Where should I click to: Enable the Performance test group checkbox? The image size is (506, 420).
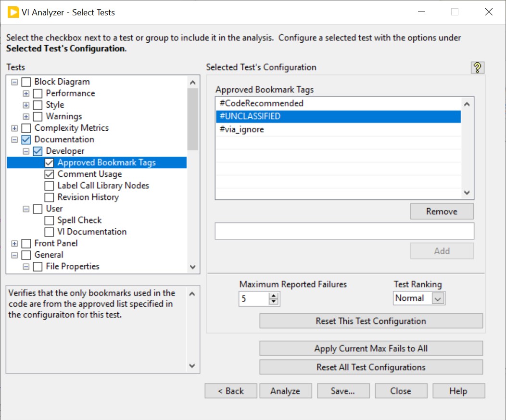pos(38,94)
